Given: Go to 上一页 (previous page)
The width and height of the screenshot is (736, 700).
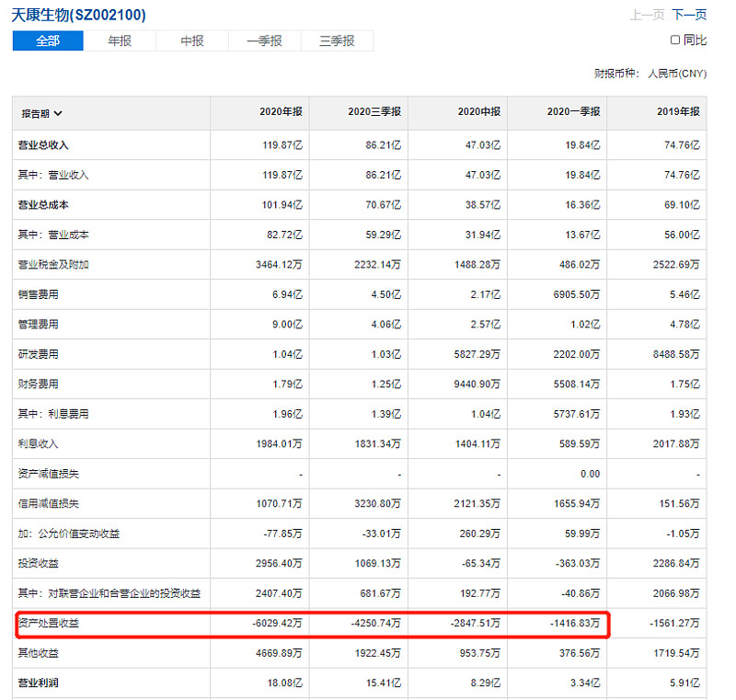Looking at the screenshot, I should point(647,15).
